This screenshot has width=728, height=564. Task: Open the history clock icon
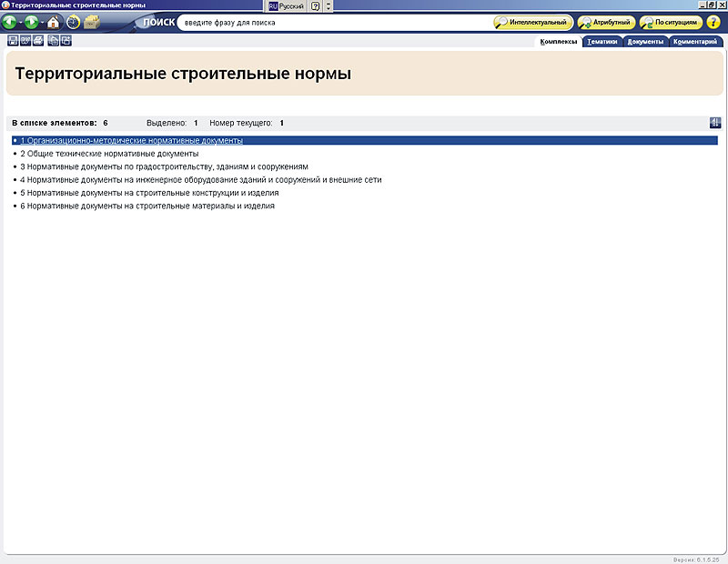[73, 22]
